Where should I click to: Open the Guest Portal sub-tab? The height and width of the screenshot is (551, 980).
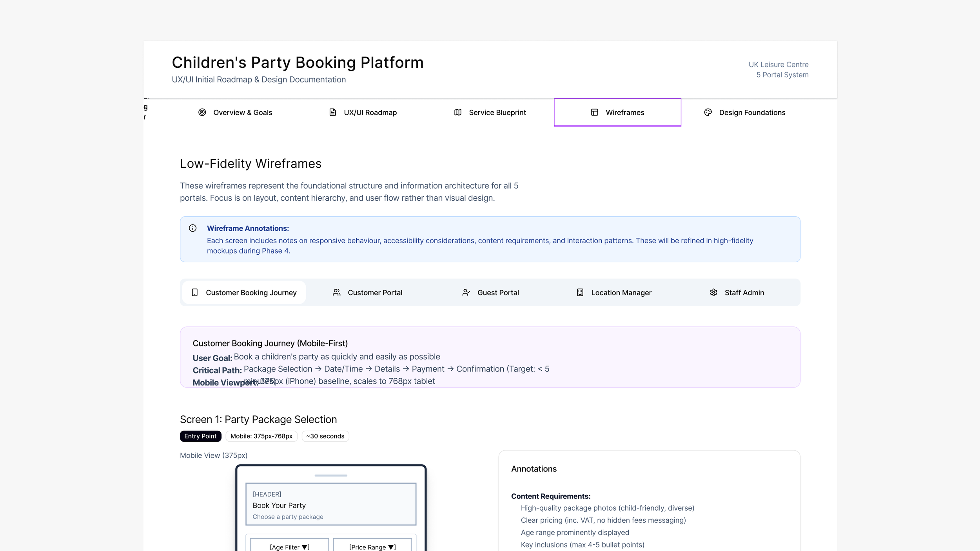pos(490,292)
